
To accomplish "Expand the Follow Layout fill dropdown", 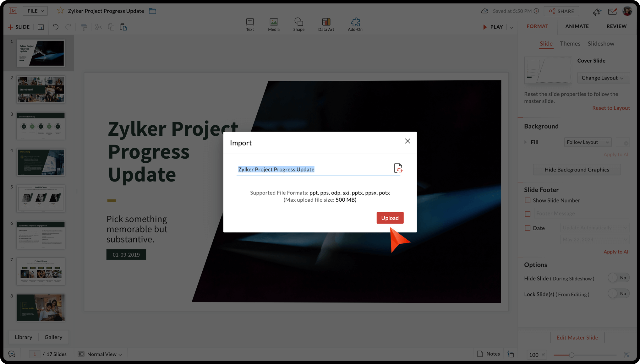I will coord(587,142).
